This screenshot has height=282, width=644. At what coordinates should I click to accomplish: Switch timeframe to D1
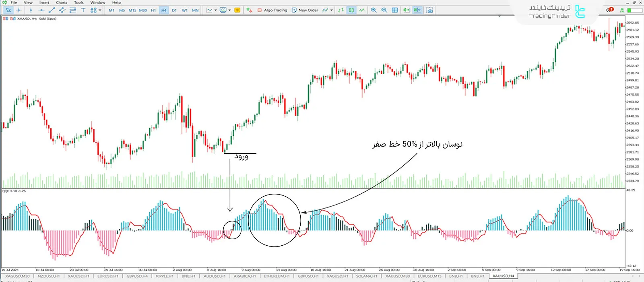point(174,10)
